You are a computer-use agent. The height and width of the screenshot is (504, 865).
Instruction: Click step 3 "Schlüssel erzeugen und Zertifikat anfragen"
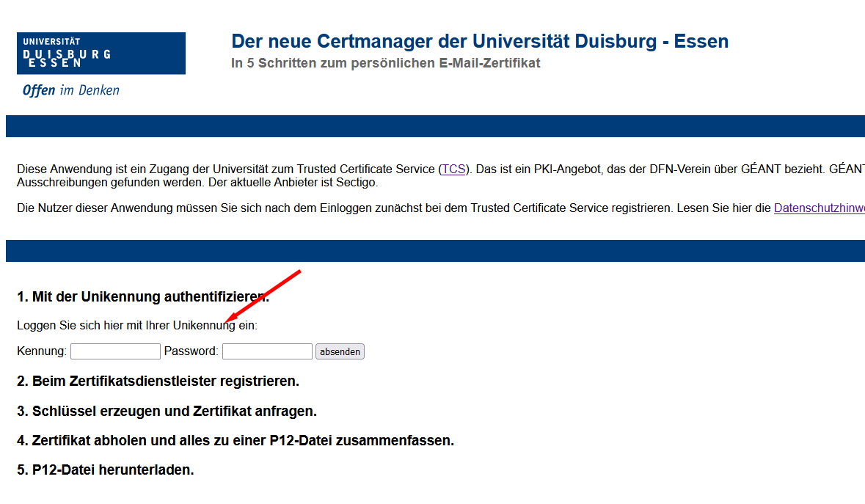tap(167, 411)
